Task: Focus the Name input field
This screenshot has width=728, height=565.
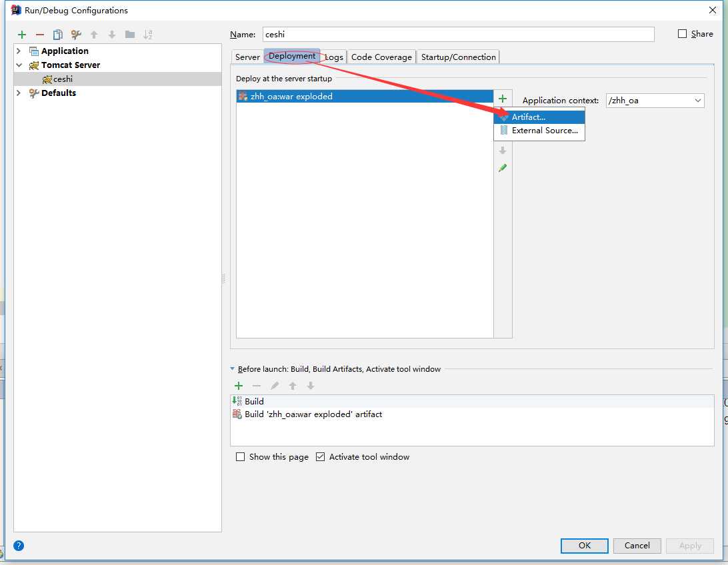Action: [458, 35]
